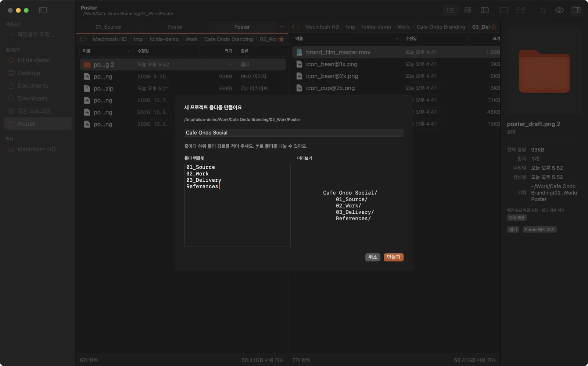Viewport: 588px width, 366px height.
Task: Click the Finder에서 보기 button
Action: coord(539,230)
